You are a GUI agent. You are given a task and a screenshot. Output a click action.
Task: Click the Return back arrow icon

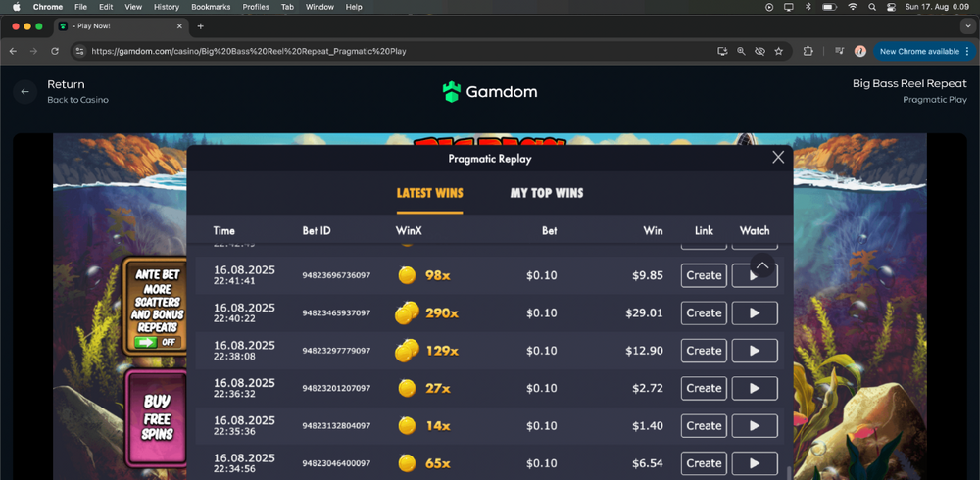click(25, 92)
